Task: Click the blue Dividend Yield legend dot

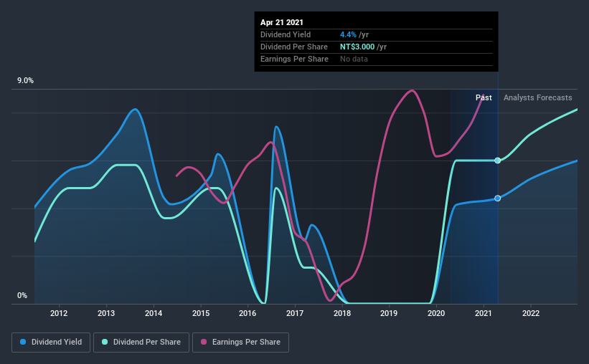Action: [x=23, y=342]
